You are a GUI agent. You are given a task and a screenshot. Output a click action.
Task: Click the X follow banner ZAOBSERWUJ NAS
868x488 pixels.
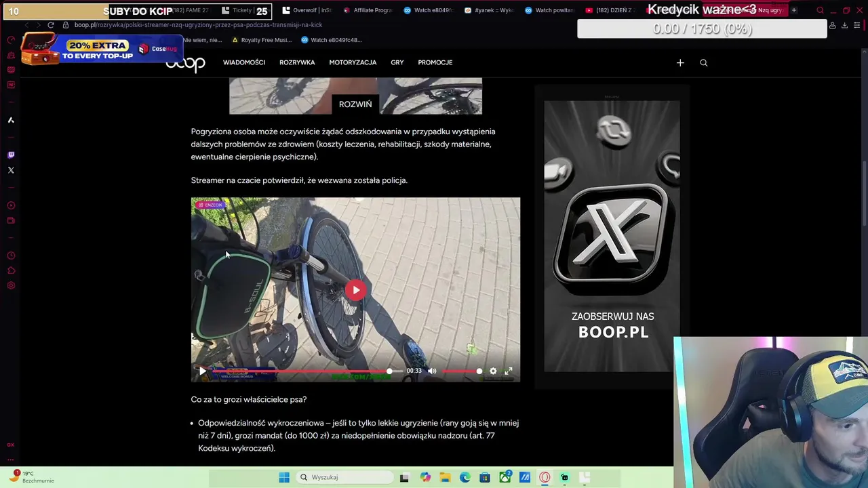tap(612, 236)
